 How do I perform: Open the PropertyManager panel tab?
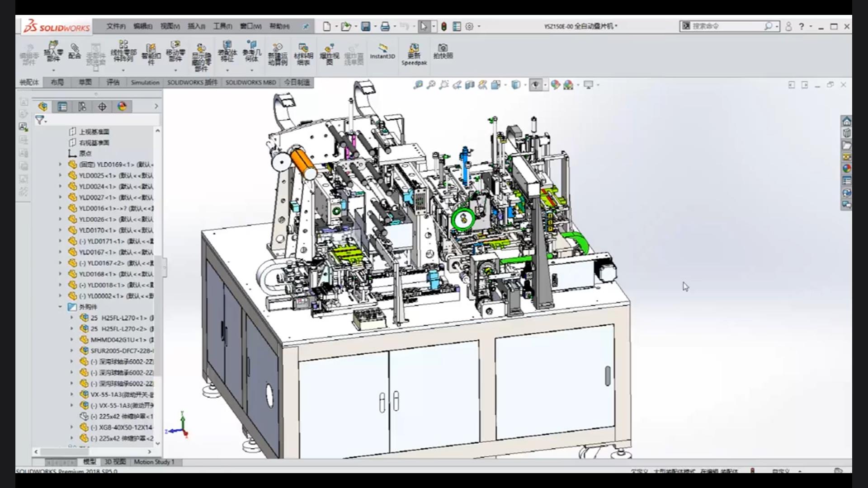pyautogui.click(x=62, y=106)
